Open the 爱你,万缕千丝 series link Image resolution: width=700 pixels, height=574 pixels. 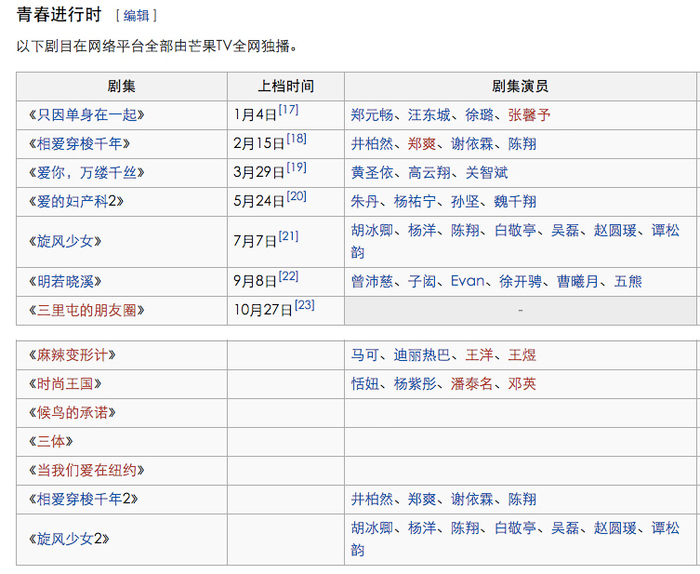click(x=84, y=172)
